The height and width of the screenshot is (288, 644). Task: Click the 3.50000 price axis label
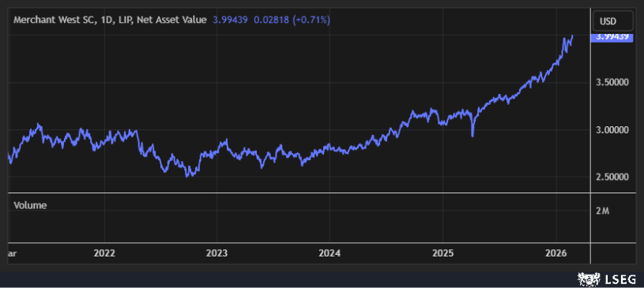[x=612, y=83]
